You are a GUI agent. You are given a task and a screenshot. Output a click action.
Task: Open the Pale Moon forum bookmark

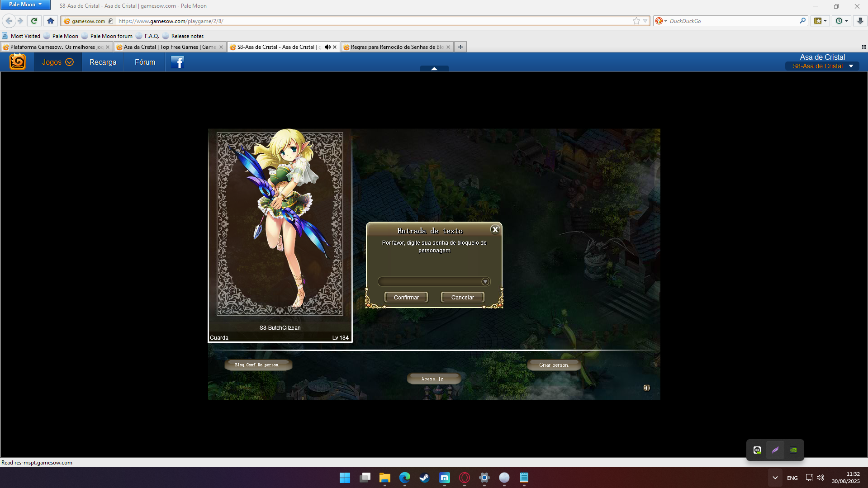pos(107,36)
